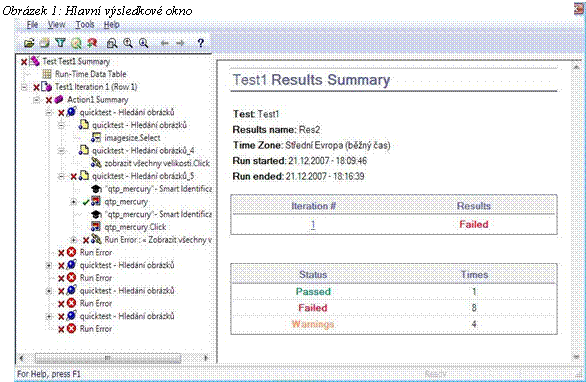Click the green-check qtp_mercury checkpoint icon
The image size is (586, 382).
tap(96, 201)
